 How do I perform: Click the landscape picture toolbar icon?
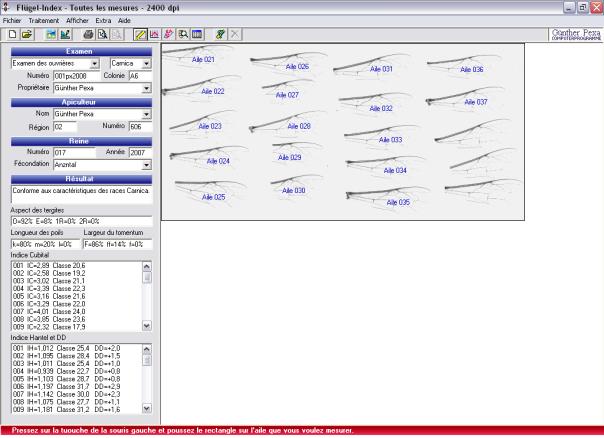[50, 34]
